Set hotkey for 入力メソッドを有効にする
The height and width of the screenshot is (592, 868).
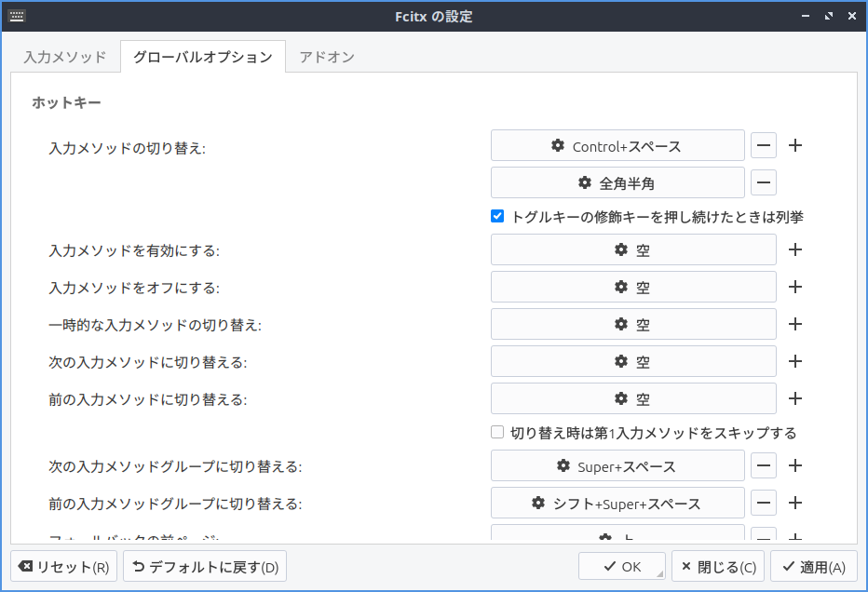pos(633,249)
